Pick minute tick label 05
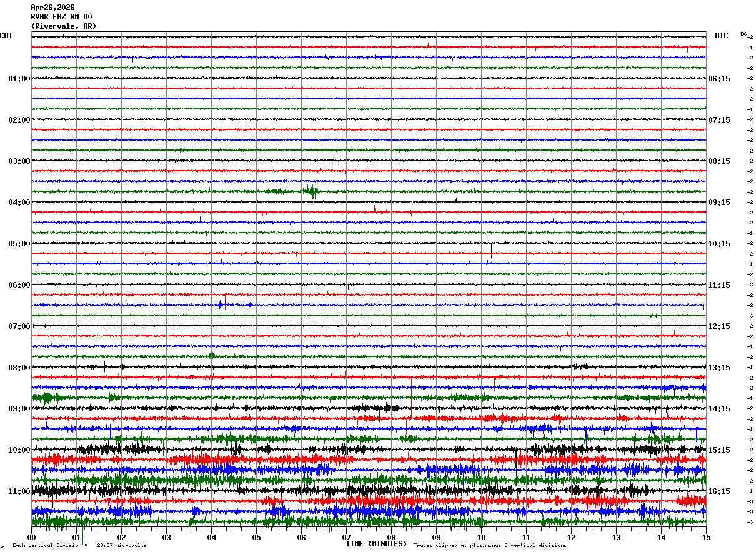 click(257, 537)
